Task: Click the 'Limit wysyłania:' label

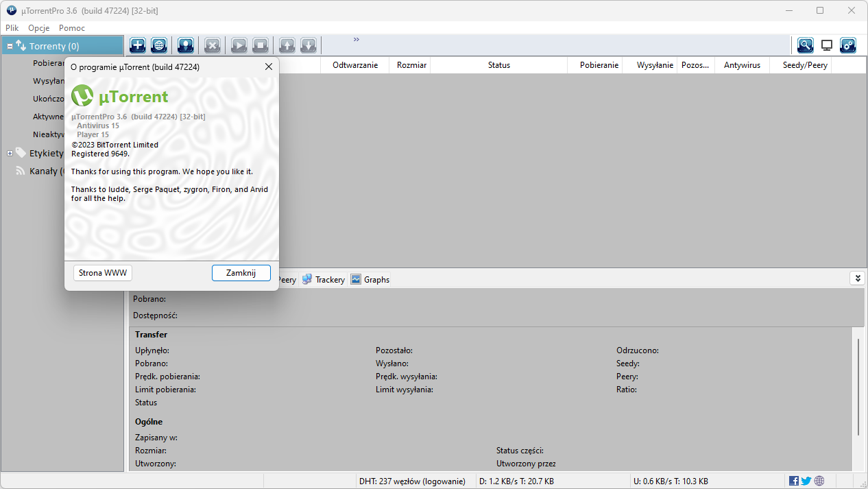Action: [x=404, y=390]
